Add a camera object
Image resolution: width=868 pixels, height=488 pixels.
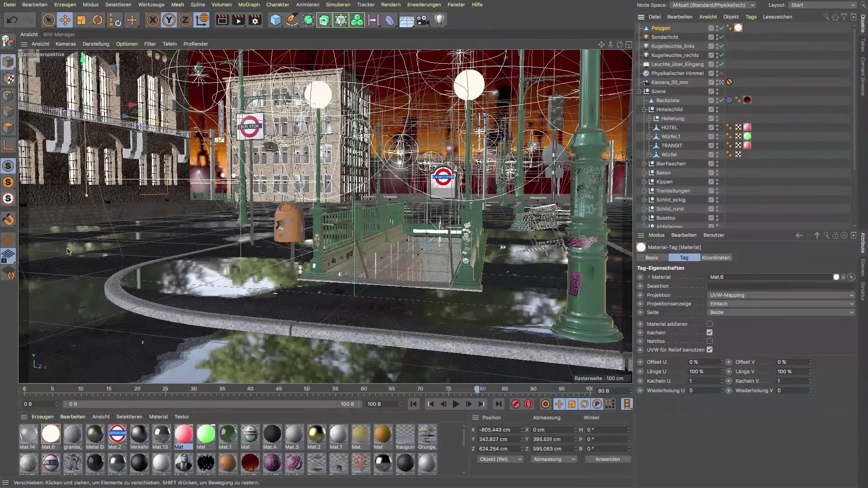pyautogui.click(x=423, y=20)
